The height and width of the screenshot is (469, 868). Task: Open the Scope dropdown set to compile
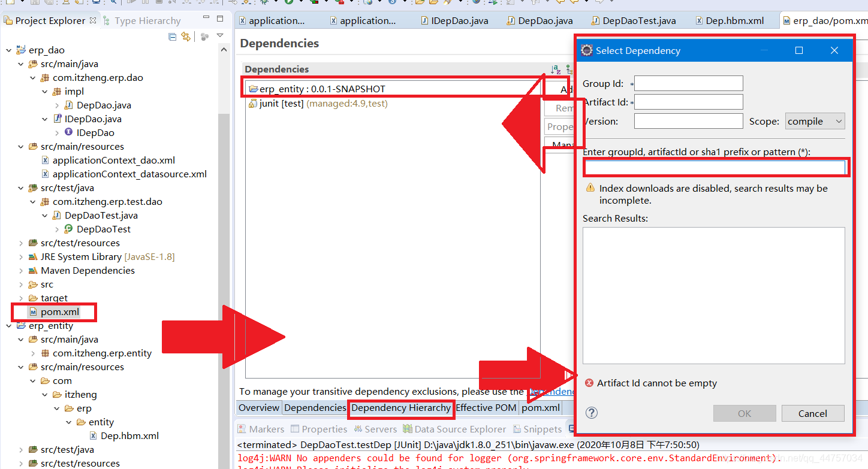click(x=815, y=121)
